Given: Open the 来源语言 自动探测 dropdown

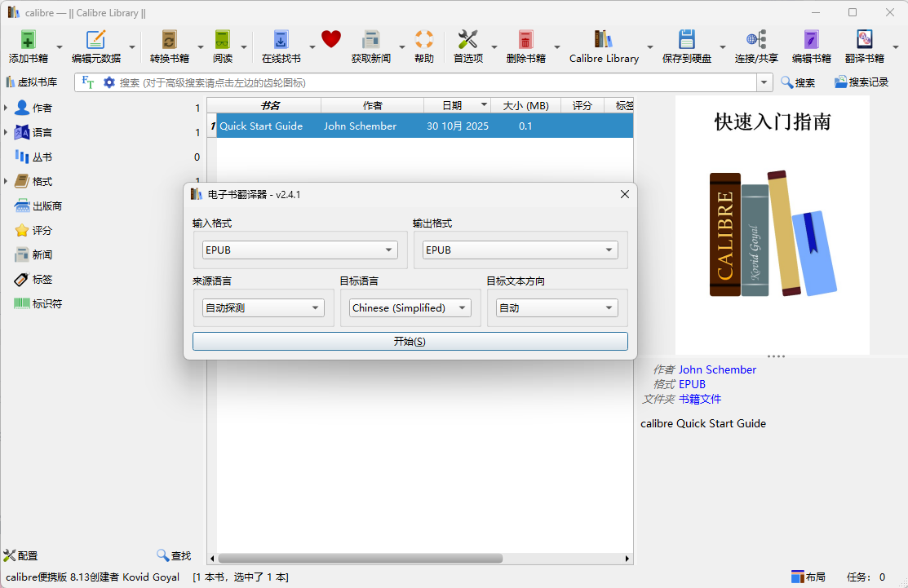Looking at the screenshot, I should point(263,308).
